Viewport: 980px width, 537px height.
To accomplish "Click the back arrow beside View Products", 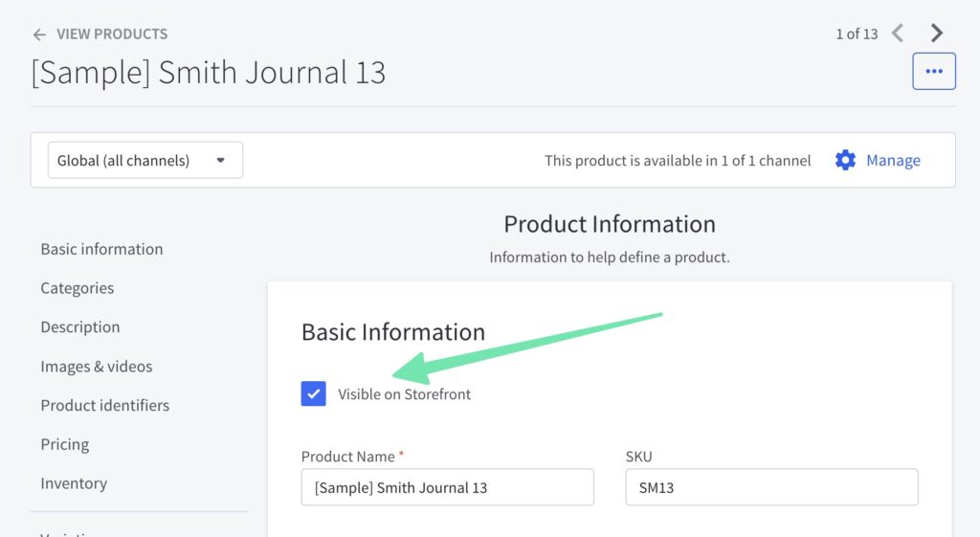I will click(x=39, y=34).
